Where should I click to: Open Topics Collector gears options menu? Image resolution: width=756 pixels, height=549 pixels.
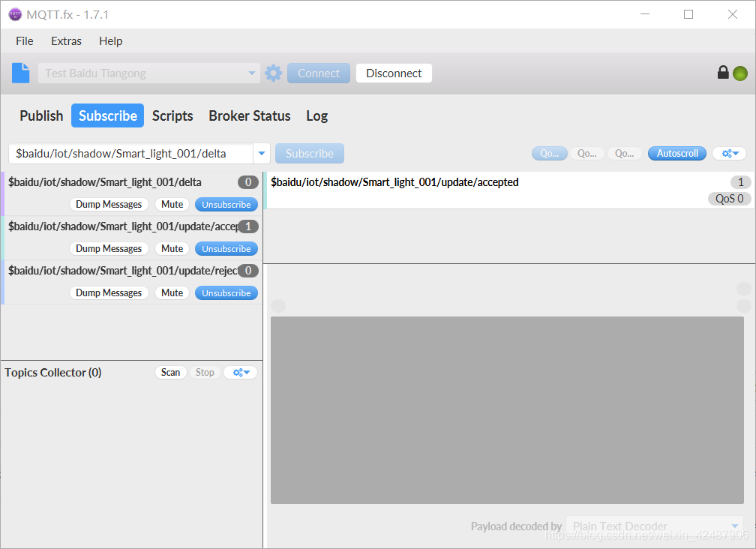pyautogui.click(x=241, y=372)
